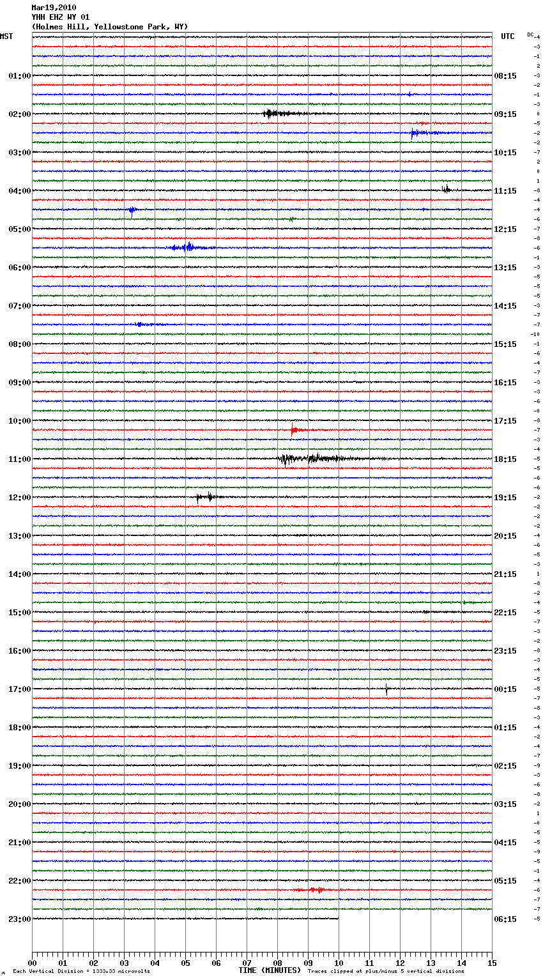The width and height of the screenshot is (543, 980).
Task: Click the 18:15 UTC time label
Action: coord(505,459)
